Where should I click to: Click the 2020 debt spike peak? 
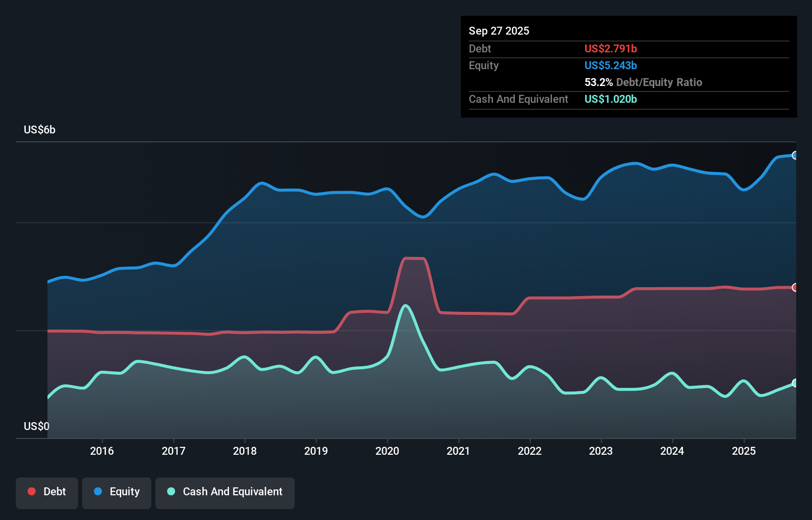point(414,258)
